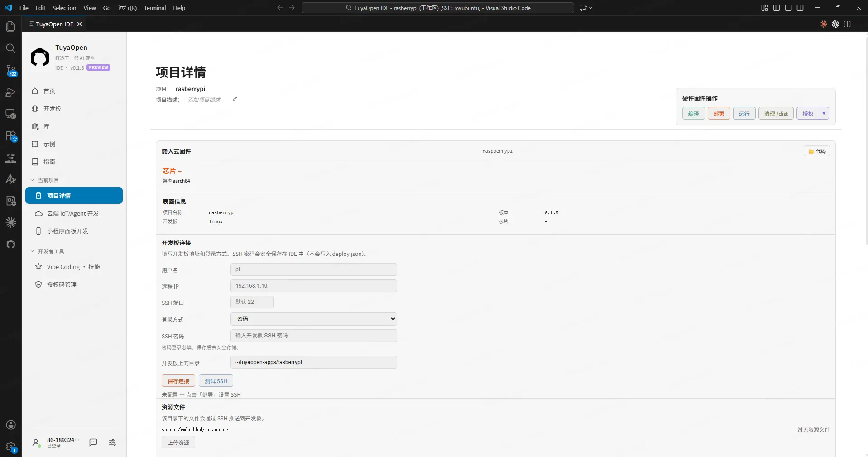Click the 上传资源 button
Viewport: 868px width, 457px height.
pyautogui.click(x=178, y=443)
